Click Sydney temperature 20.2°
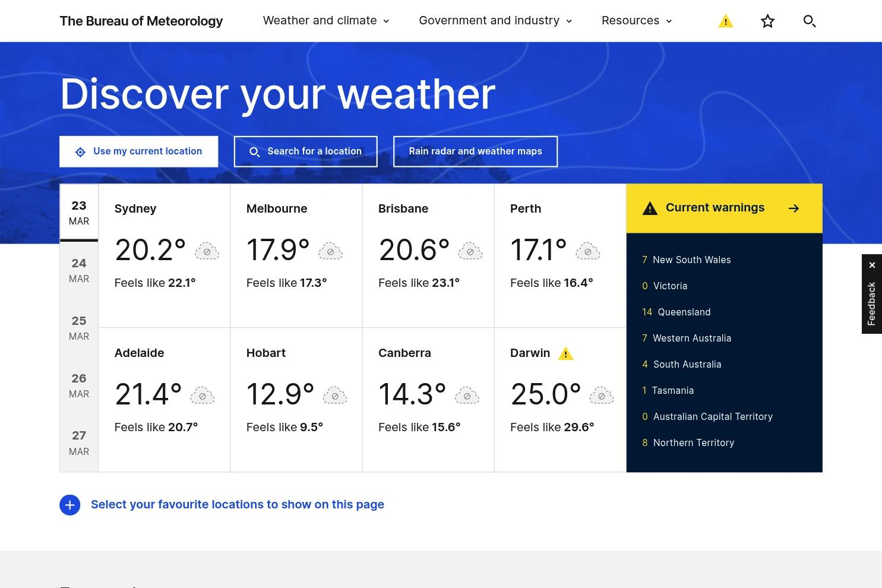 tap(150, 250)
